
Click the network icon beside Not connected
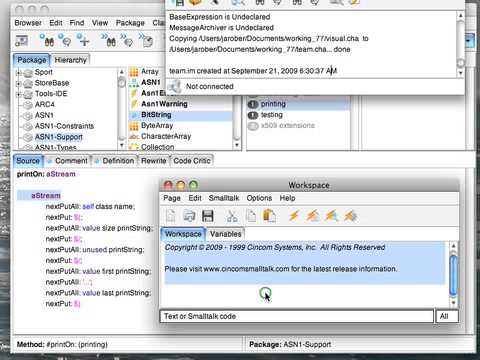pos(174,87)
